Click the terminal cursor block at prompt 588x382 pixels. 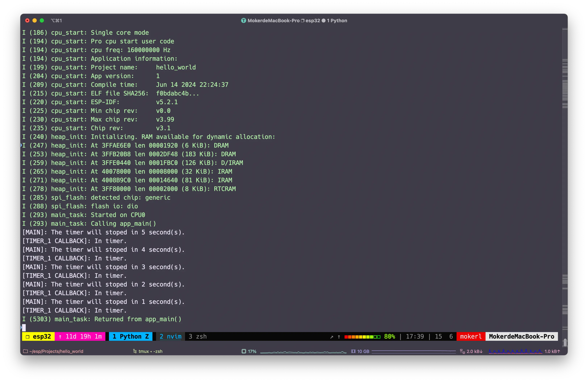click(24, 327)
